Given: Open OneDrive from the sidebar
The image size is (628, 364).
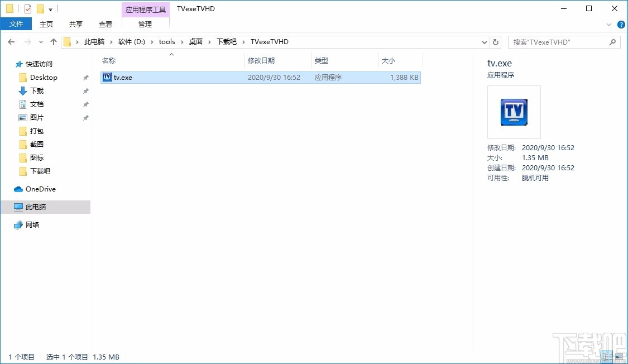Looking at the screenshot, I should (41, 189).
